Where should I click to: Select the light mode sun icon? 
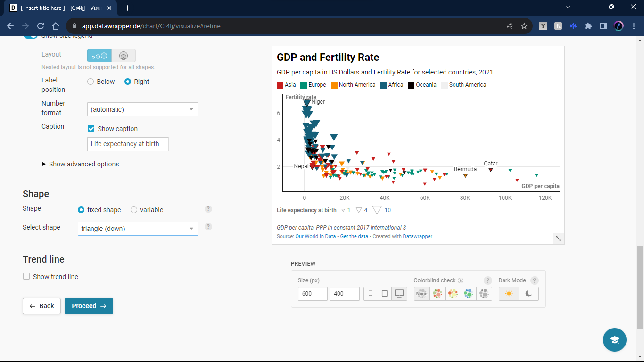pos(509,294)
